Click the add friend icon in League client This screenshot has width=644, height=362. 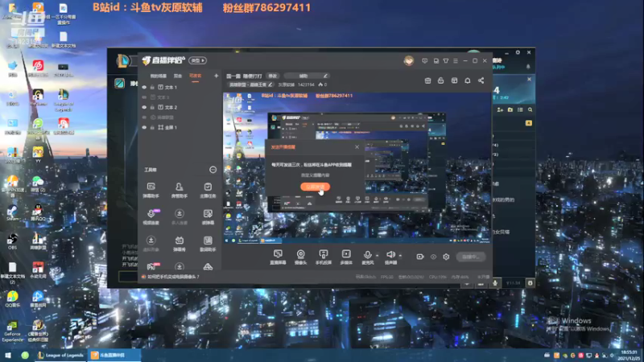[500, 110]
